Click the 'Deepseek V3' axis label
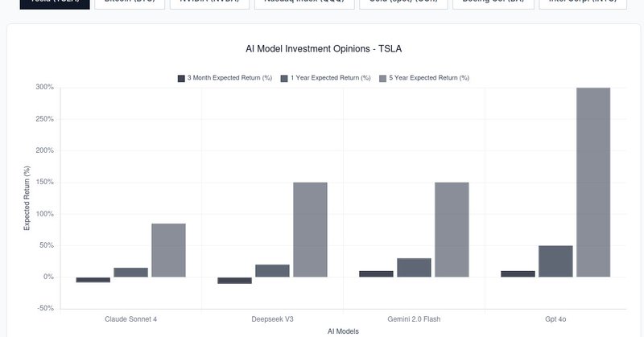 point(272,319)
